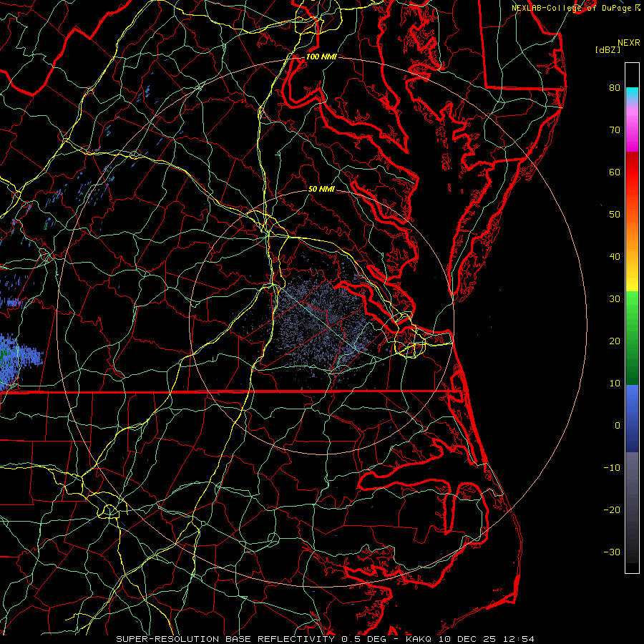Click the 50 dBZ scale value
Viewport: 644px width, 644px height.
click(x=615, y=215)
